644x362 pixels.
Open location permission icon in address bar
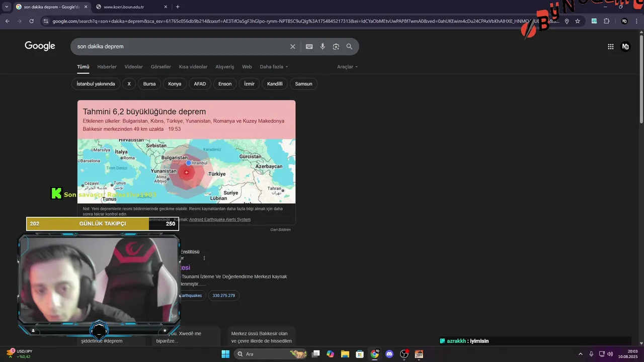tap(567, 21)
